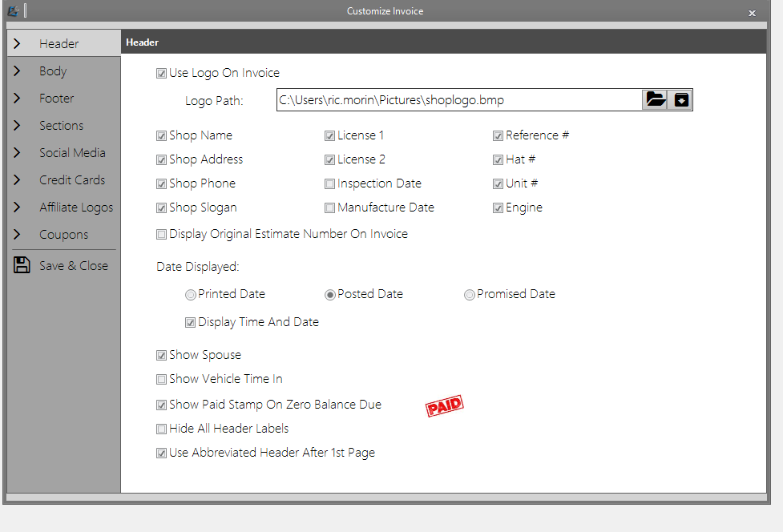783x532 pixels.
Task: Expand the Credit Cards chevron
Action: (x=17, y=179)
